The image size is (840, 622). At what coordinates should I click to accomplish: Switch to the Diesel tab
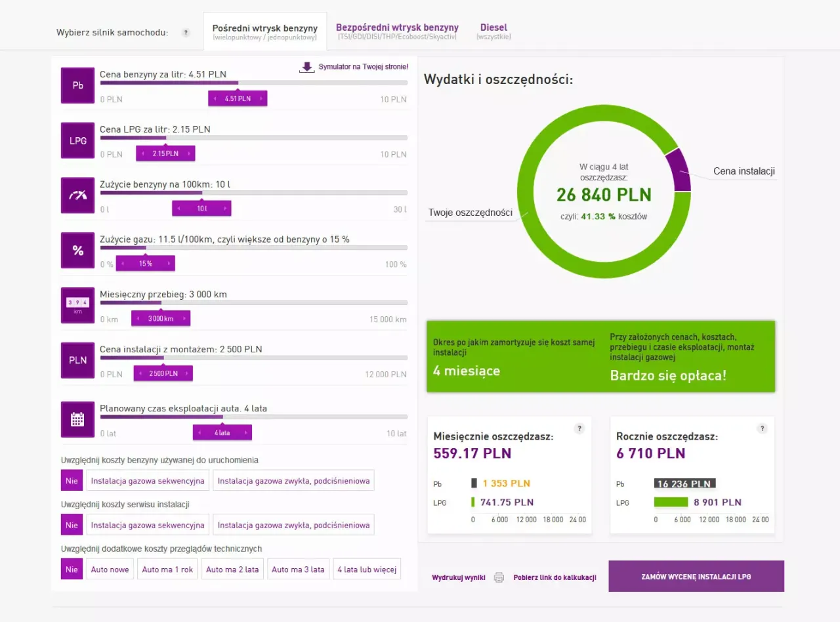[x=493, y=31]
